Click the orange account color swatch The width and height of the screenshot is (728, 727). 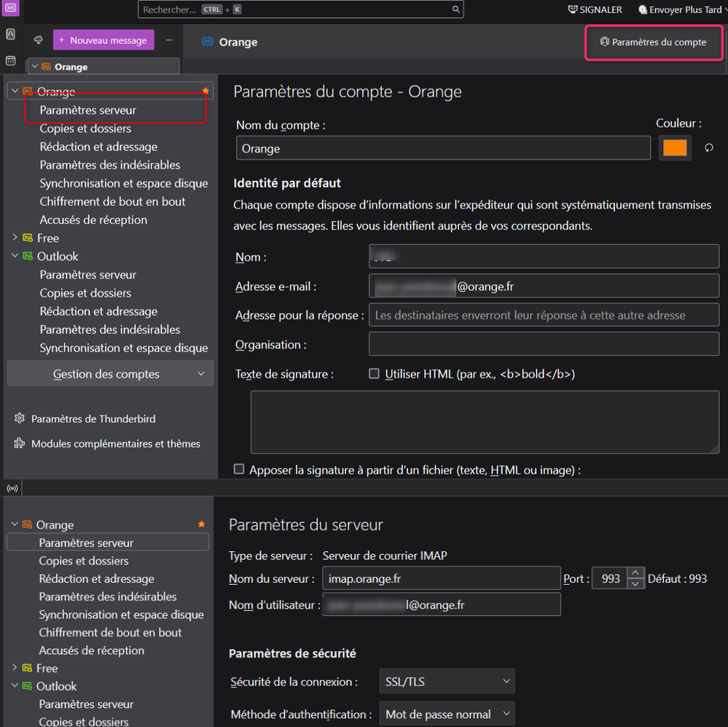click(x=675, y=147)
